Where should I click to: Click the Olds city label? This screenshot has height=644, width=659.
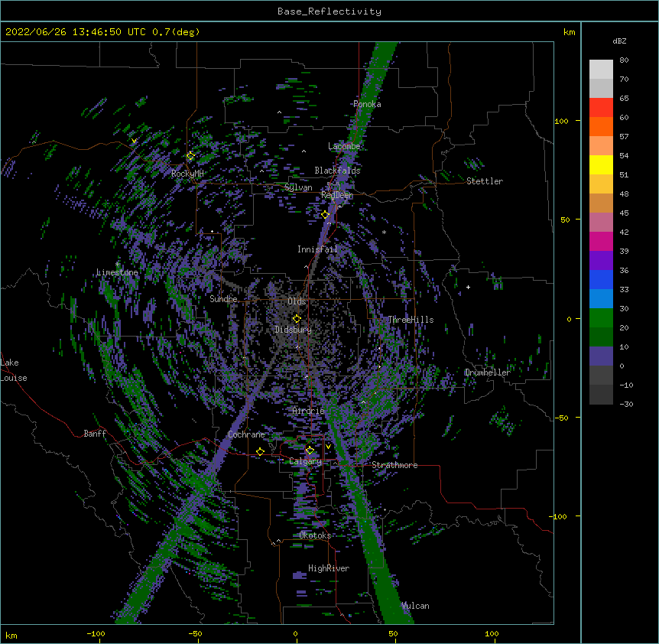297,301
